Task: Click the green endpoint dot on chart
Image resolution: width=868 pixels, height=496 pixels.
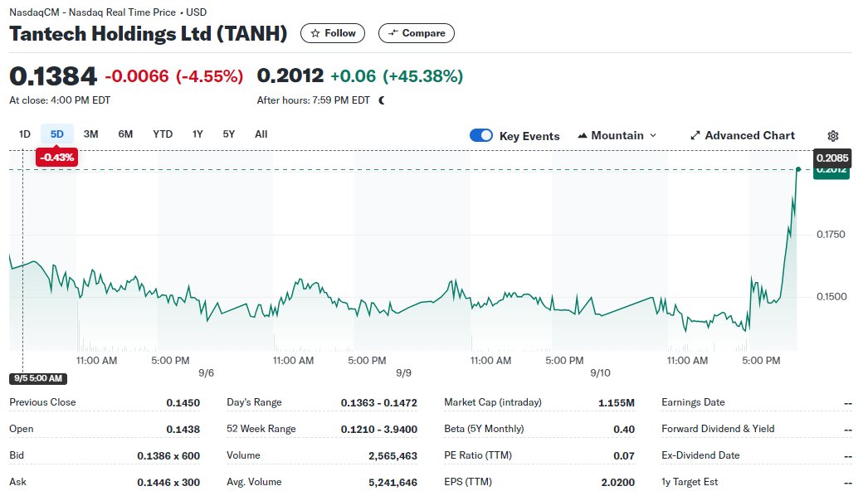Action: (798, 169)
